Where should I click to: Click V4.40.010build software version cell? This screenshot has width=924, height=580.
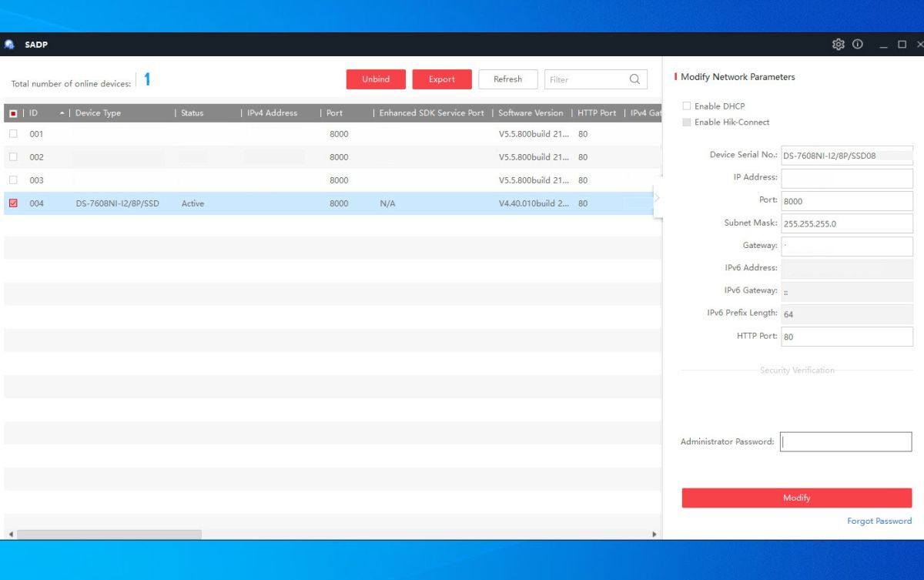pyautogui.click(x=534, y=203)
